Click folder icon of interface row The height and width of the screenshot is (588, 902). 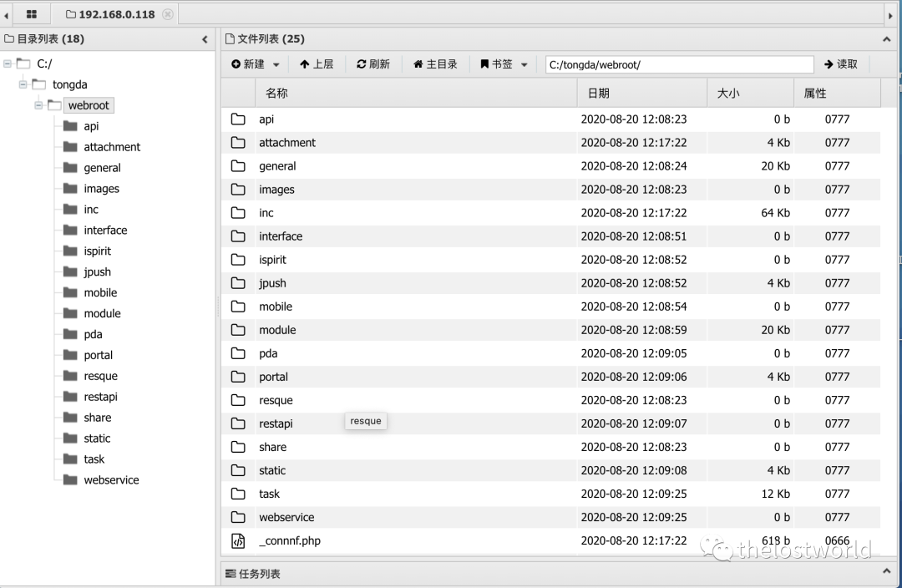(238, 236)
